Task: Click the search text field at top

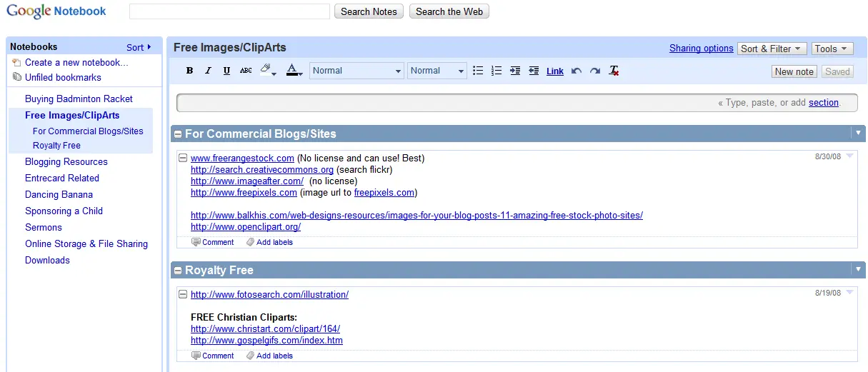Action: pos(229,11)
